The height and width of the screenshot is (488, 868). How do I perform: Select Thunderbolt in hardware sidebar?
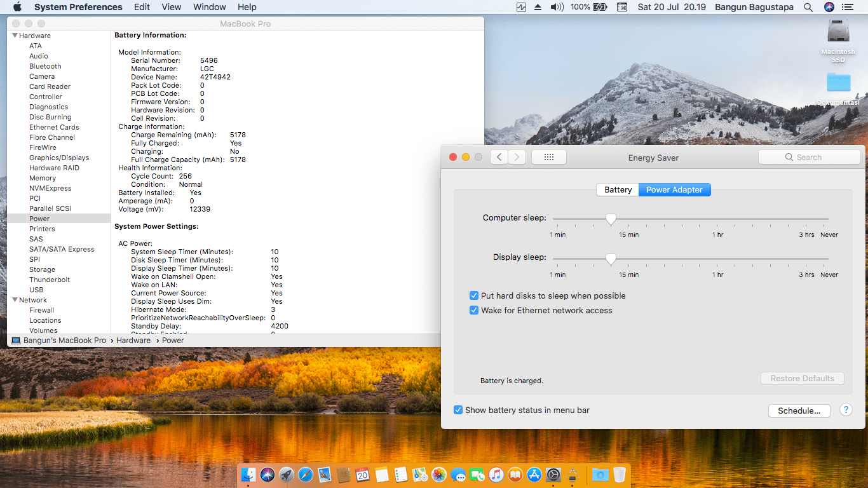tap(50, 280)
